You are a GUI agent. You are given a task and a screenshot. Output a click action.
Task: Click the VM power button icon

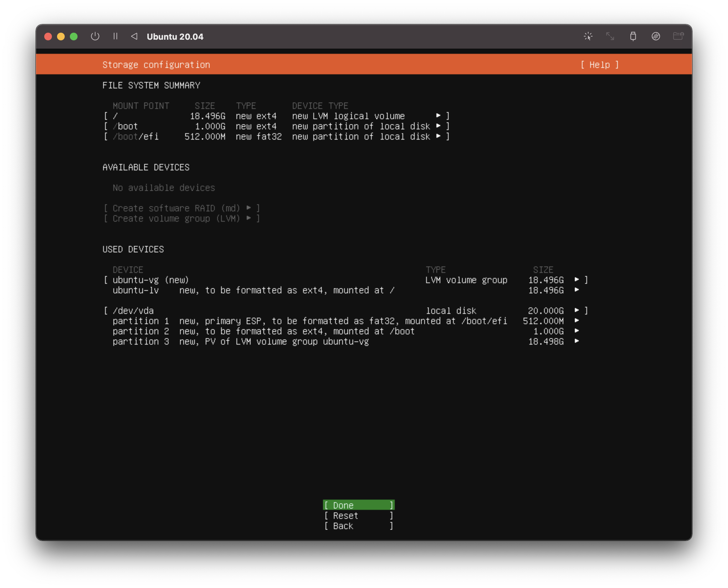[x=95, y=36]
